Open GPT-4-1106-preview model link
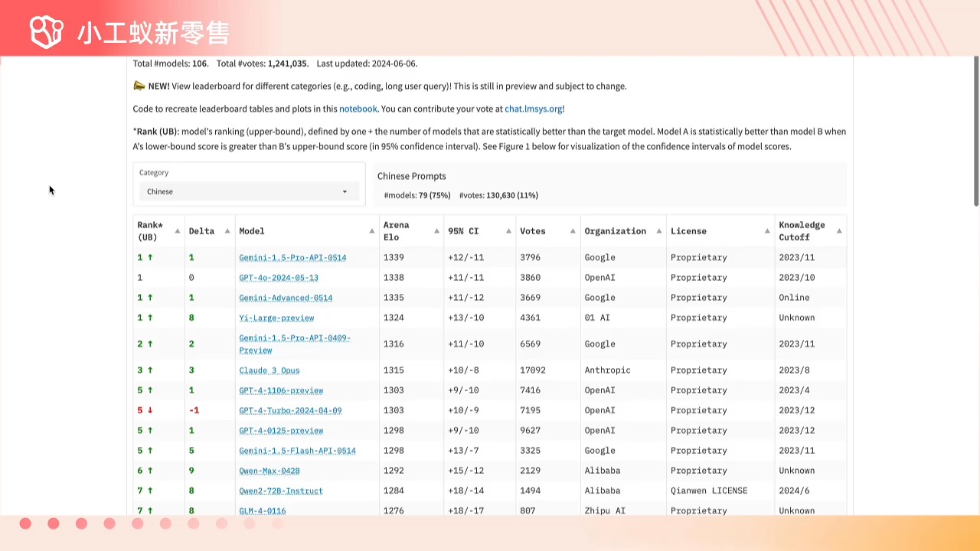 click(281, 390)
